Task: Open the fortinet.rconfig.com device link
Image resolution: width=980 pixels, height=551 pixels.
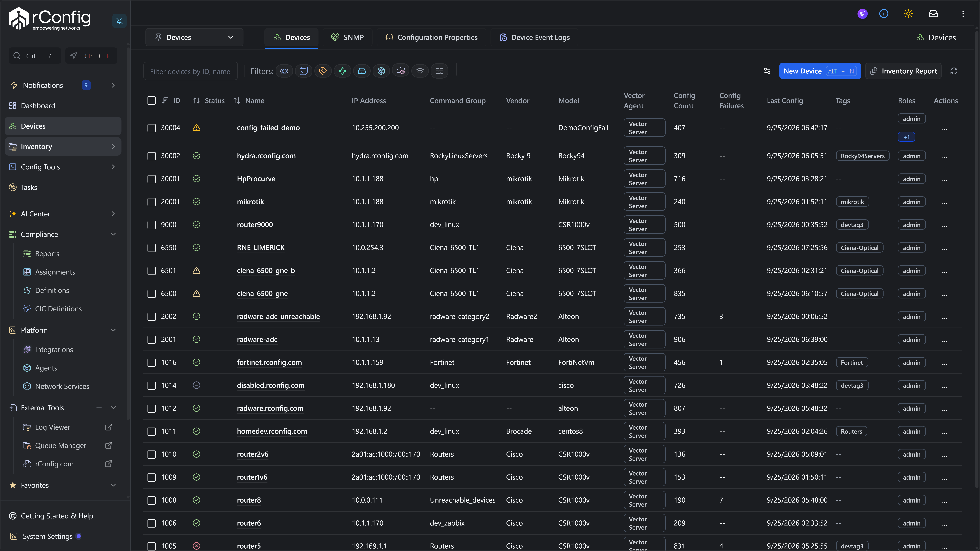Action: pyautogui.click(x=269, y=362)
